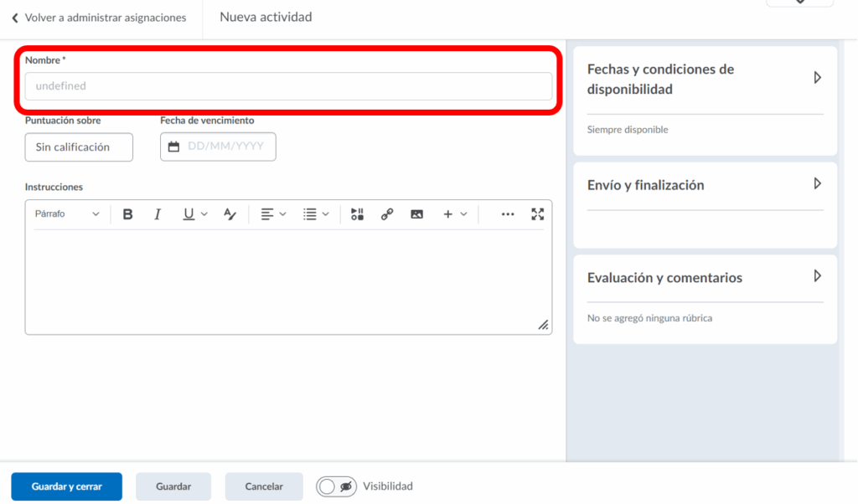This screenshot has height=504, width=858.
Task: Switch the editor to full screen
Action: [x=538, y=214]
